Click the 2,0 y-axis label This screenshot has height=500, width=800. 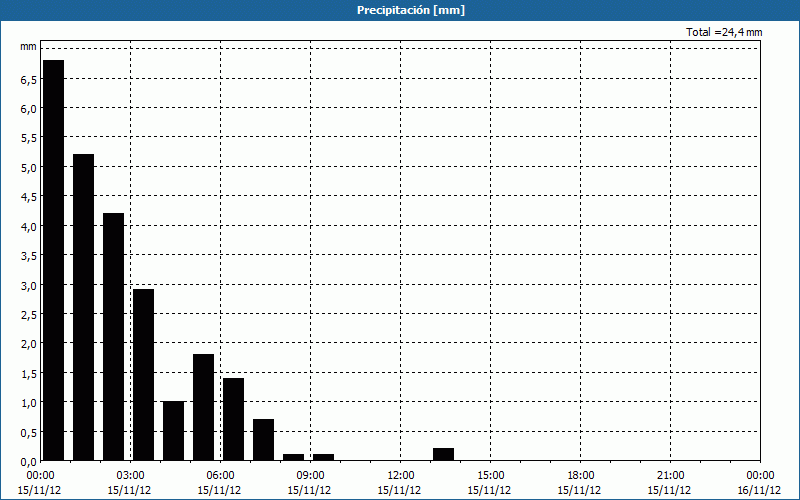point(29,344)
